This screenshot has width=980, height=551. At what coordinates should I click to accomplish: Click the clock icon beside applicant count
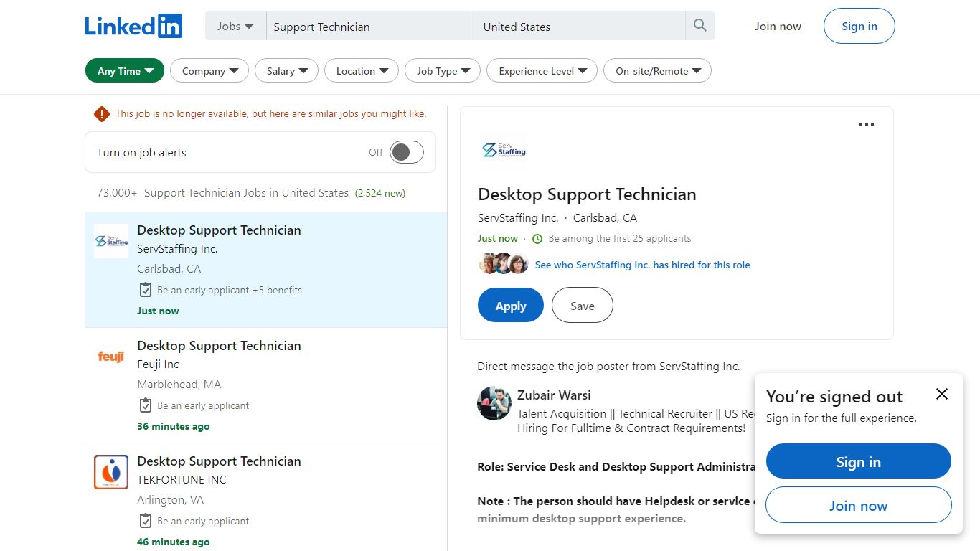537,239
